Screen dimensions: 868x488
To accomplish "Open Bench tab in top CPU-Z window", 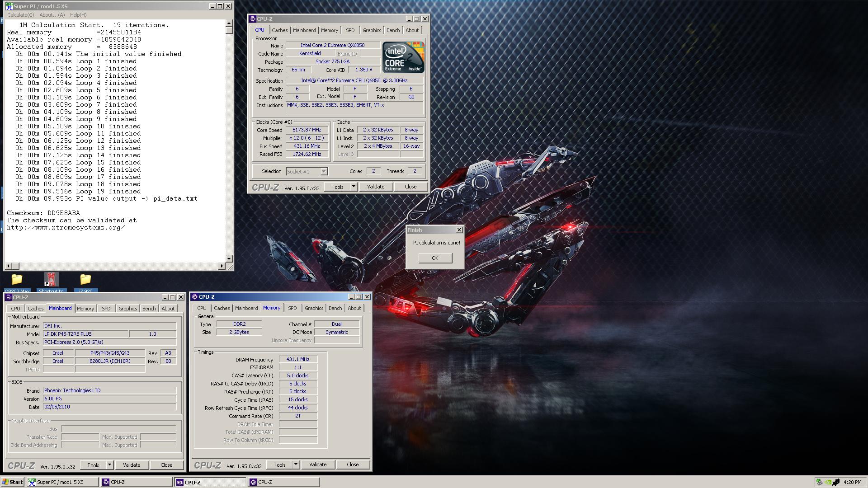I will [x=393, y=30].
